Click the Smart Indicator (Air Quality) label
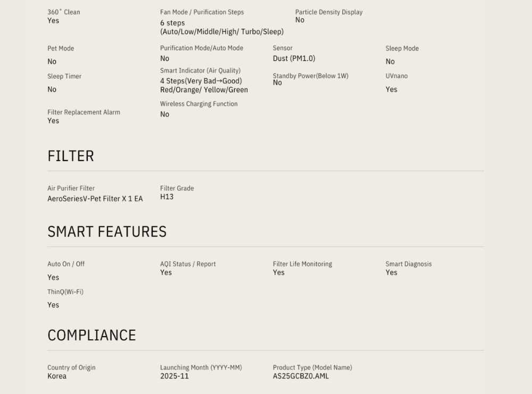The width and height of the screenshot is (532, 394). click(x=200, y=71)
